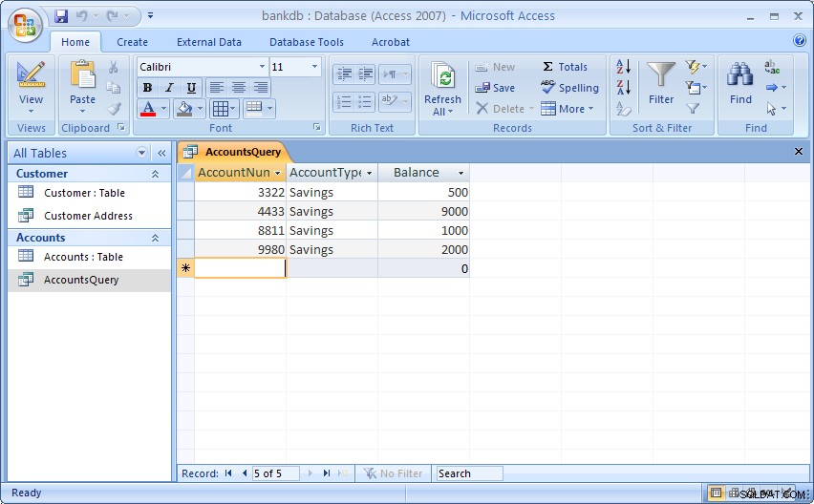Open Microsoft Access Help
Viewport: 814px width, 504px height.
[800, 40]
